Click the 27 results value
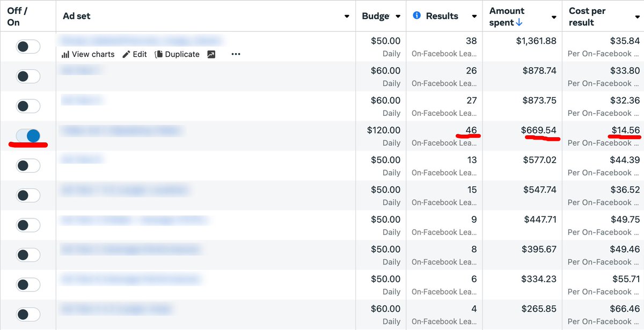Screen dimensions: 644x330 point(472,100)
